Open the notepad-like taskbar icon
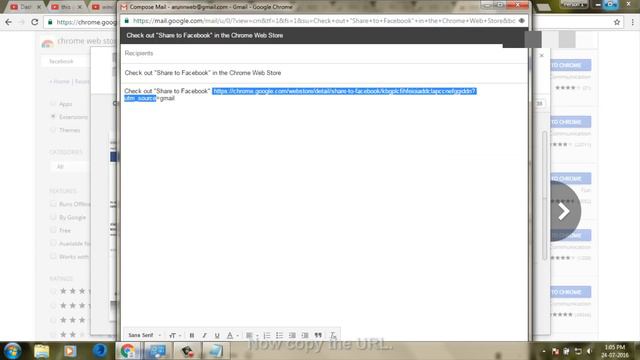 click(216, 351)
